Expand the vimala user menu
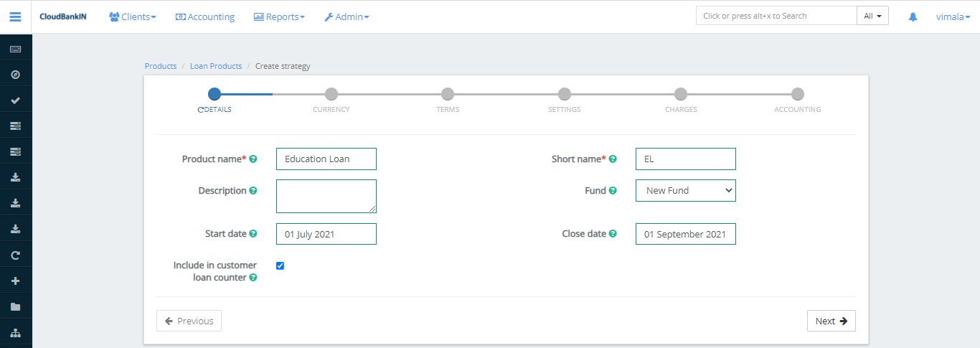This screenshot has height=348, width=980. (953, 17)
